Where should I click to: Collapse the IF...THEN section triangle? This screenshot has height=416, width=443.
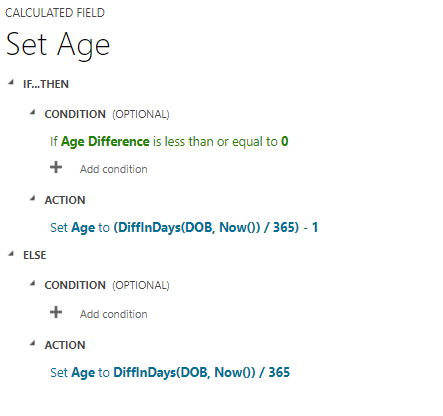(x=11, y=82)
